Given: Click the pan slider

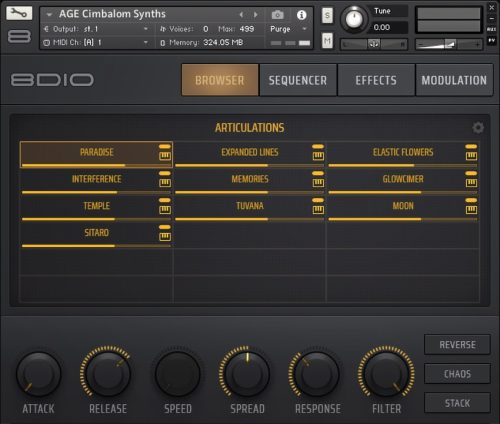Looking at the screenshot, I should [374, 44].
